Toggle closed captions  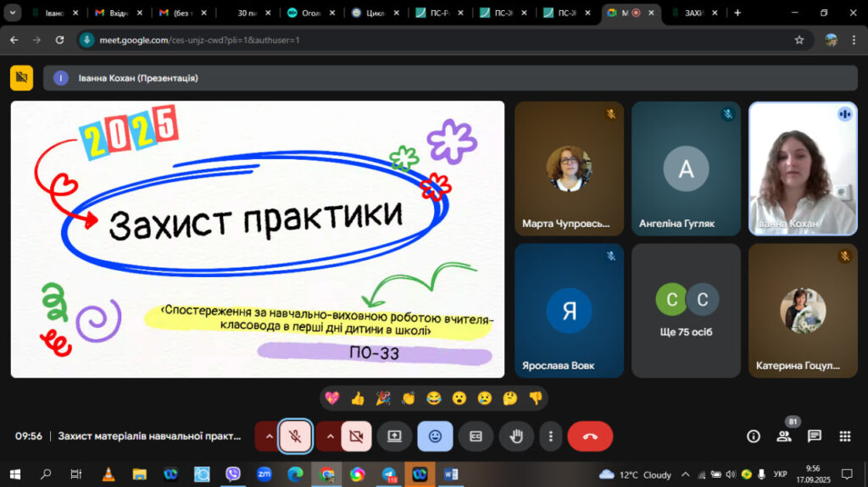[x=476, y=436]
